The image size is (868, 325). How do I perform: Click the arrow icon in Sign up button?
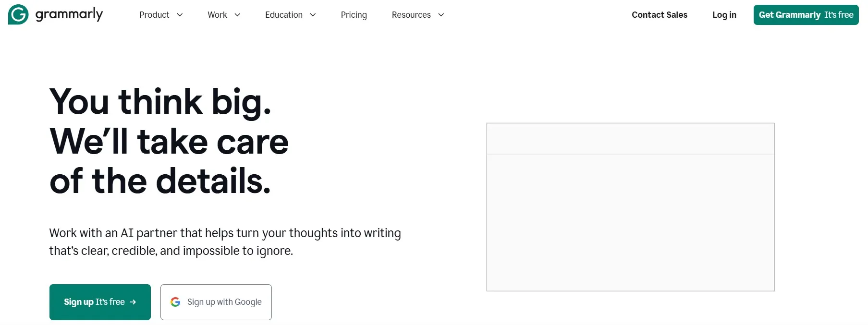coord(133,302)
